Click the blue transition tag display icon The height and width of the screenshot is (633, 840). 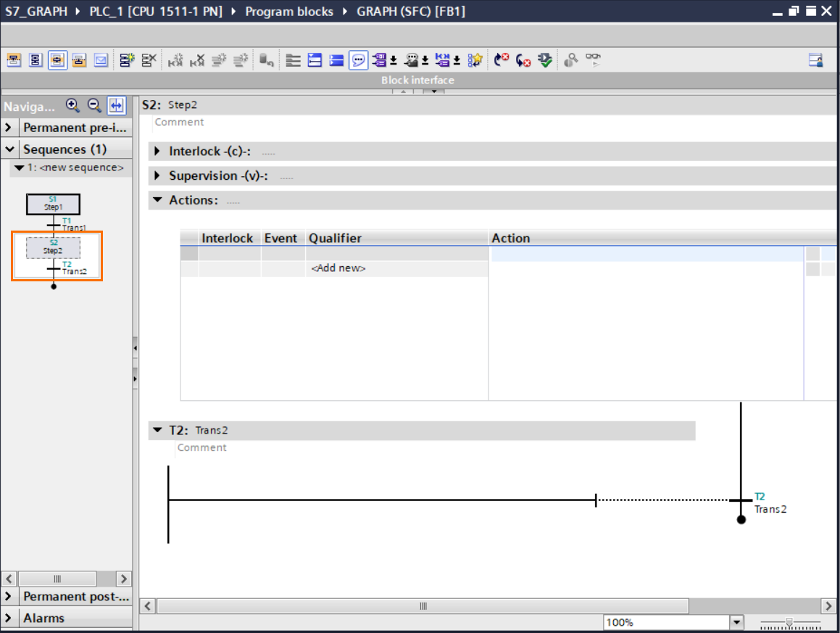pyautogui.click(x=443, y=60)
